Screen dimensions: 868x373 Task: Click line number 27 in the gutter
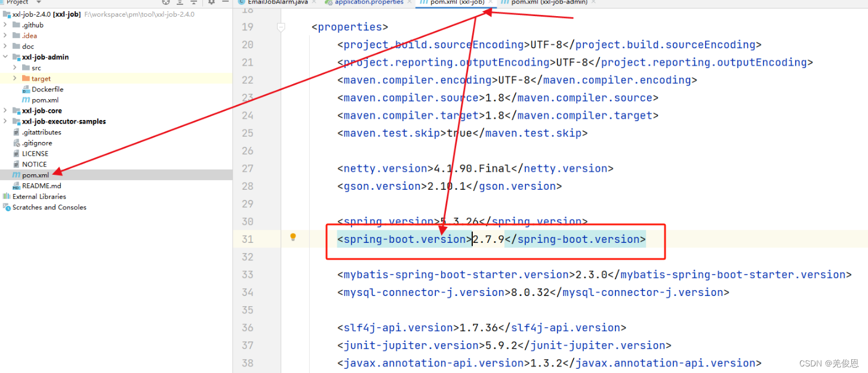tap(247, 169)
